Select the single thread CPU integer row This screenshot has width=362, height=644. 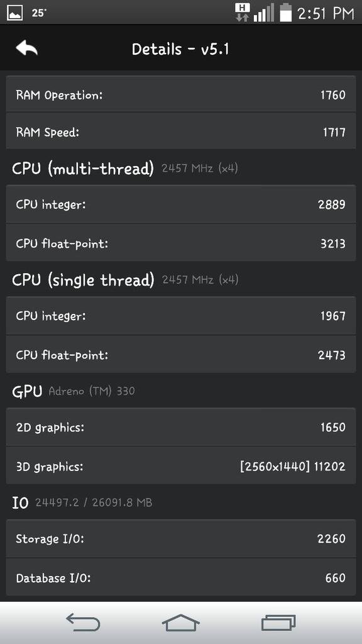pos(181,316)
